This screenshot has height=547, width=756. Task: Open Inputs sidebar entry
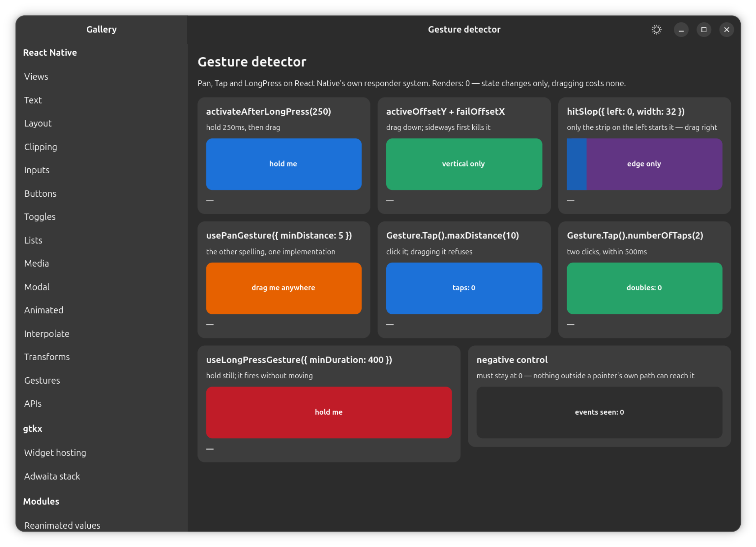click(101, 170)
